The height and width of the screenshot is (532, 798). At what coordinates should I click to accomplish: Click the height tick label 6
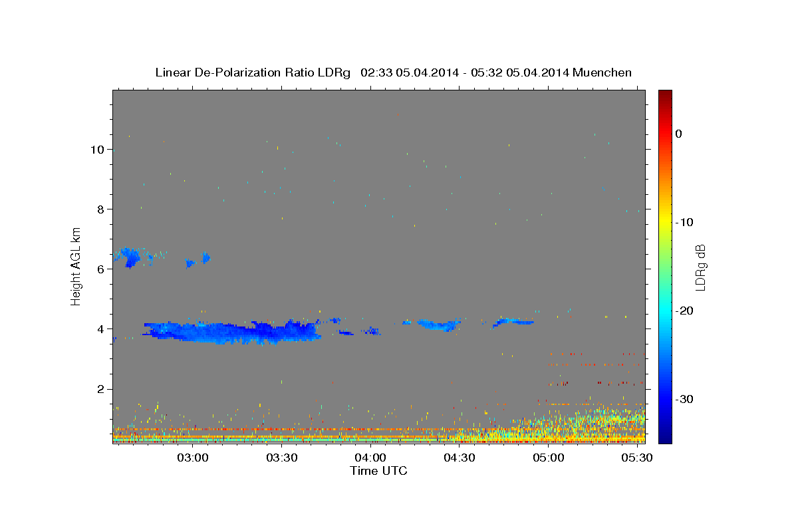(x=100, y=269)
